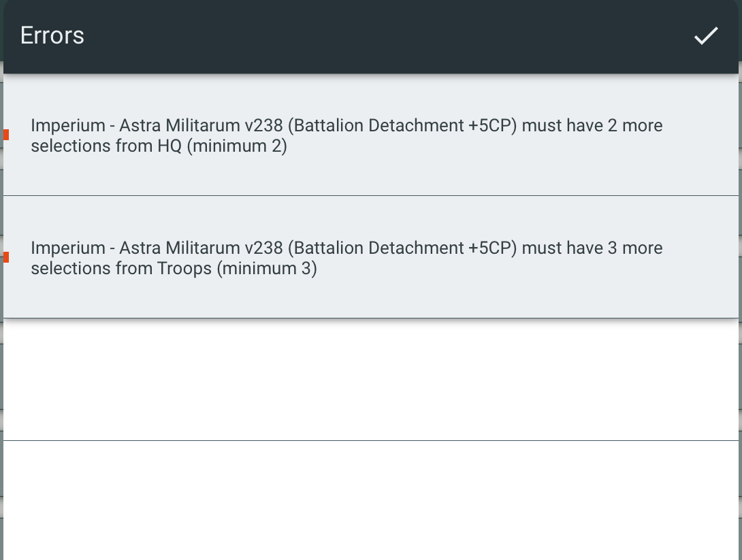The width and height of the screenshot is (742, 560).
Task: Click "Imperium - Astra Militarum v238" in second error
Action: [x=157, y=248]
